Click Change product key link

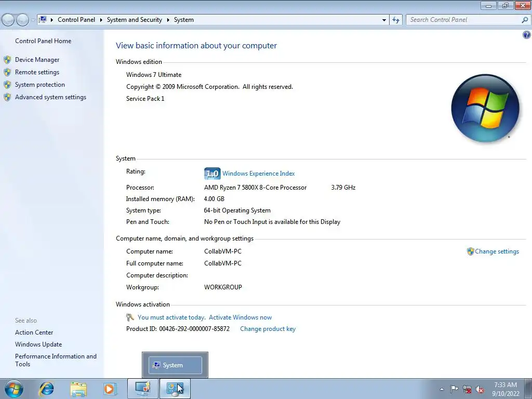point(268,329)
